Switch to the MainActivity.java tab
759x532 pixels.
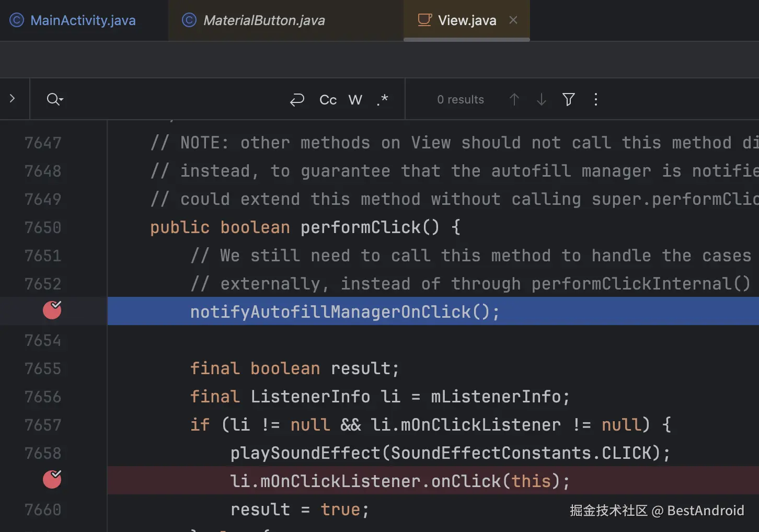click(x=83, y=20)
